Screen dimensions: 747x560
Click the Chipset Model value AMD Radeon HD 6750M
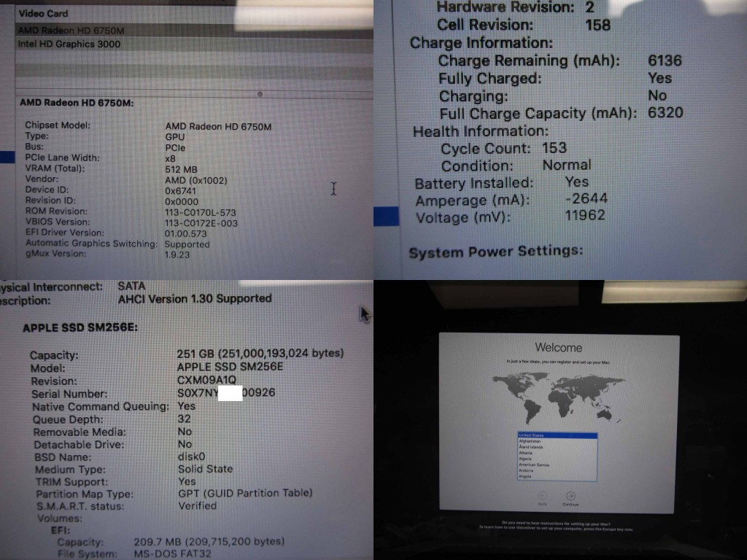(218, 127)
